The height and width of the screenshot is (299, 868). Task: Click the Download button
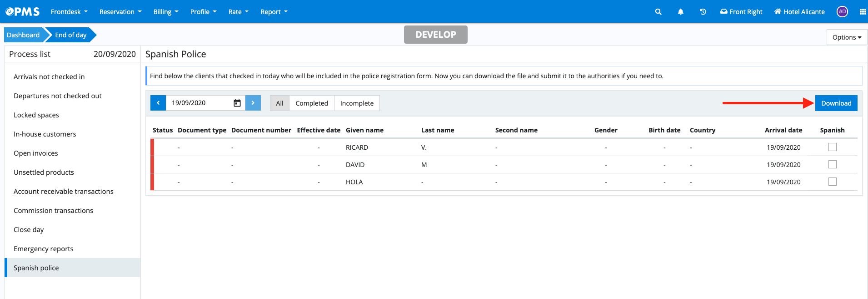(836, 103)
